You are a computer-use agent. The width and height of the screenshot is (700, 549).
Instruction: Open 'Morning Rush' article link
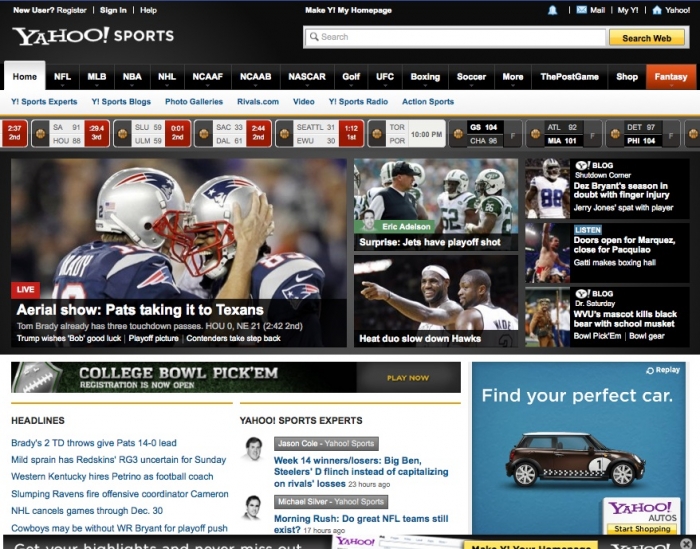(x=361, y=524)
